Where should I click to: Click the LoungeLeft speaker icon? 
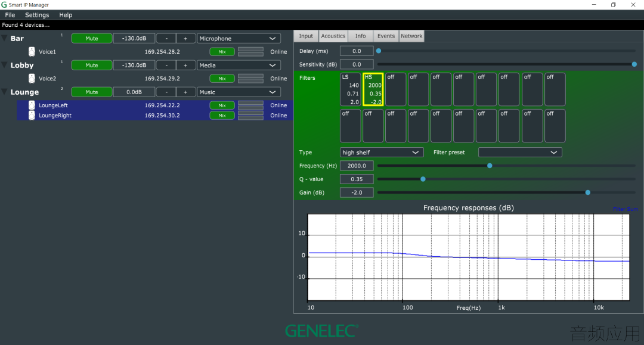pos(32,105)
